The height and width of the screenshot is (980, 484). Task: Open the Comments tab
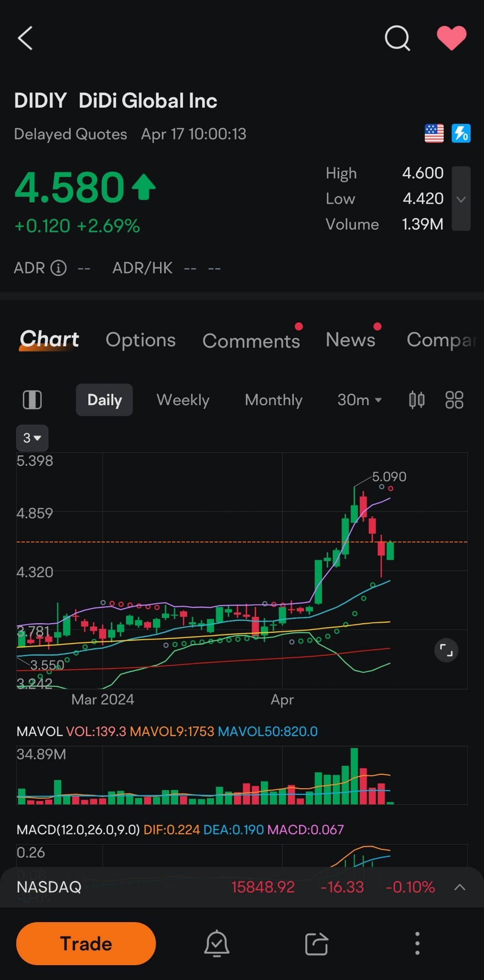point(251,341)
